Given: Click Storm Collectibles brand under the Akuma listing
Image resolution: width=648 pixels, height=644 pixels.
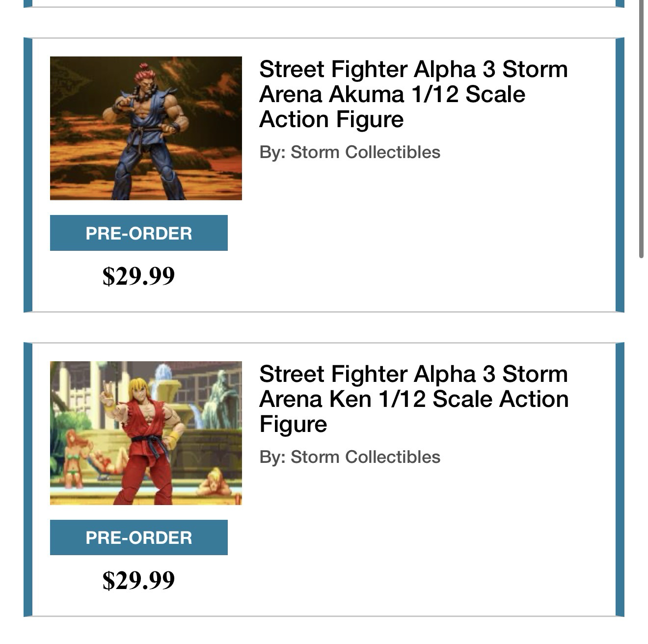Looking at the screenshot, I should (365, 152).
